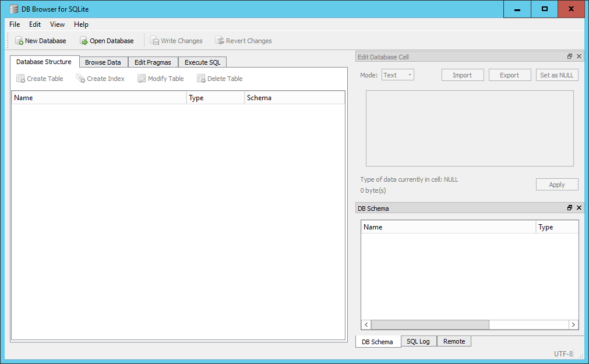Close the DB Browser for SQLite window
Image resolution: width=589 pixels, height=364 pixels.
point(571,9)
